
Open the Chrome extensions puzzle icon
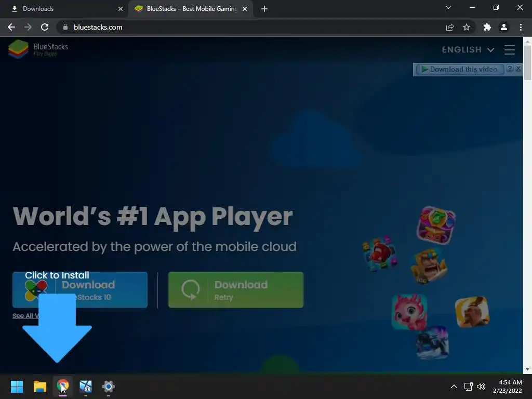(x=487, y=27)
